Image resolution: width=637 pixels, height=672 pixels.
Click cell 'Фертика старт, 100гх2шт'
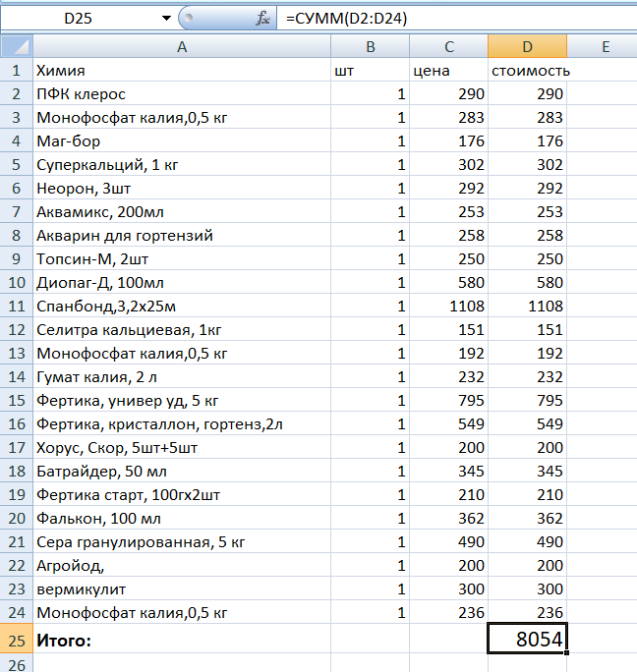pos(182,494)
